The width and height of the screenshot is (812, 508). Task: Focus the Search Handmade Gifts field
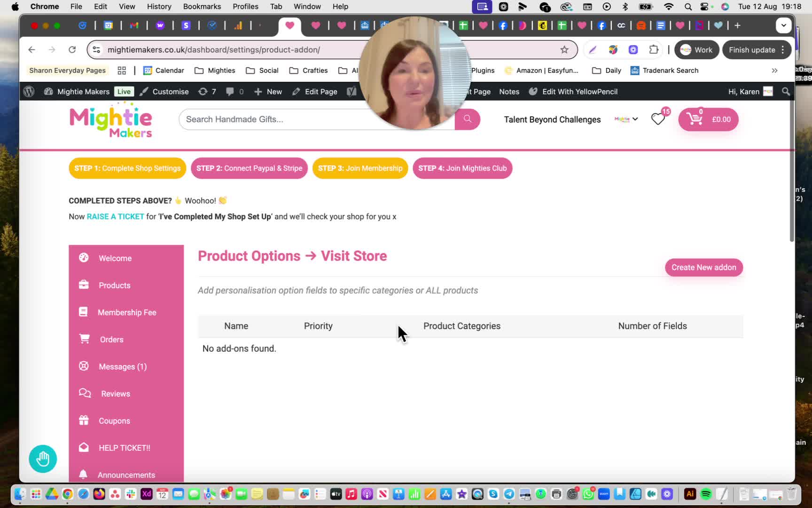(x=317, y=119)
